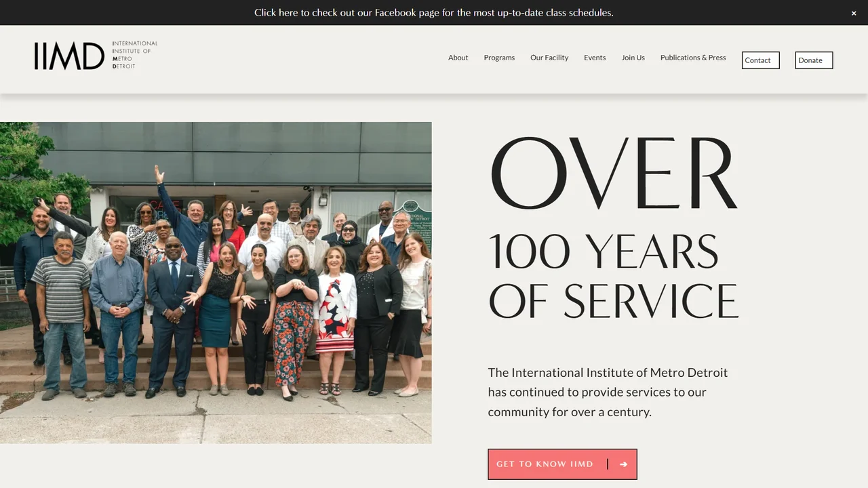Dismiss the Facebook announcement banner
Screen dimensions: 868x488
pos(854,13)
